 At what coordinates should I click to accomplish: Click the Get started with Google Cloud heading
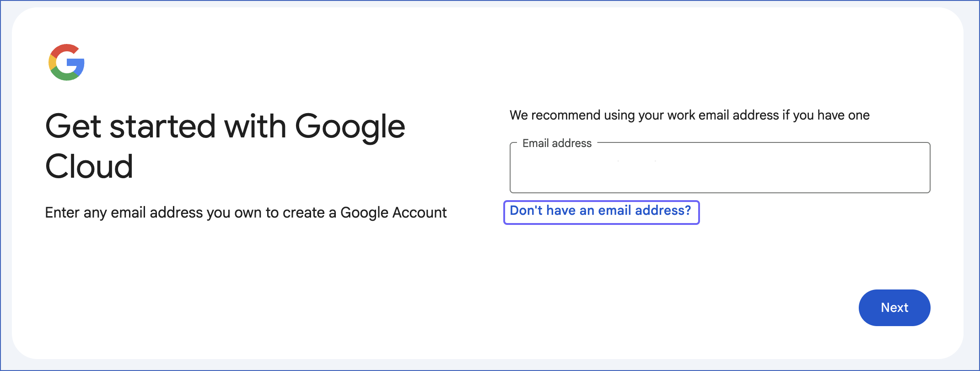[225, 146]
